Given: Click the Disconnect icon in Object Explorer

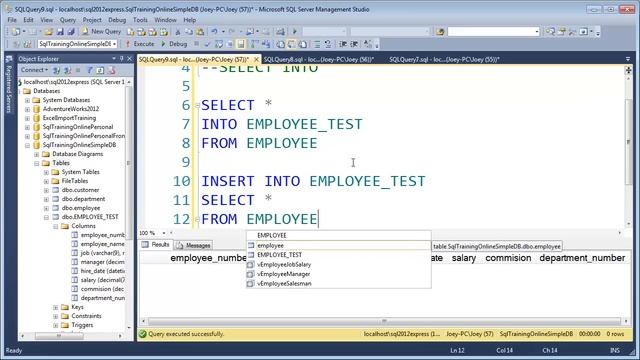Looking at the screenshot, I should tap(67, 70).
